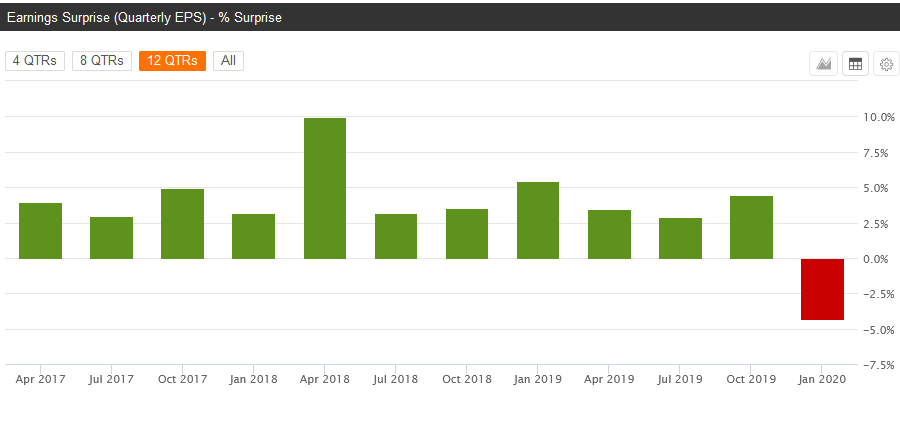This screenshot has width=900, height=437.
Task: Open chart settings gear icon
Action: pyautogui.click(x=887, y=64)
